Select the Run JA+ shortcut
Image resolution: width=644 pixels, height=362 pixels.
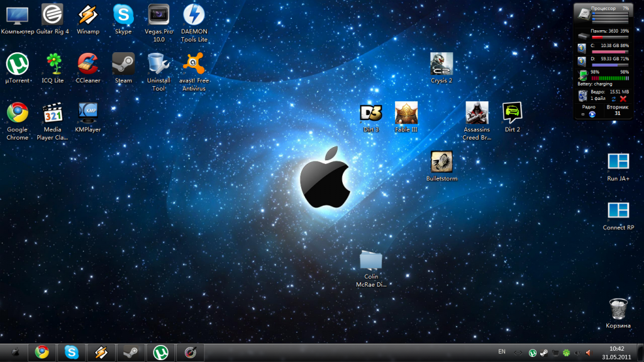(x=618, y=166)
